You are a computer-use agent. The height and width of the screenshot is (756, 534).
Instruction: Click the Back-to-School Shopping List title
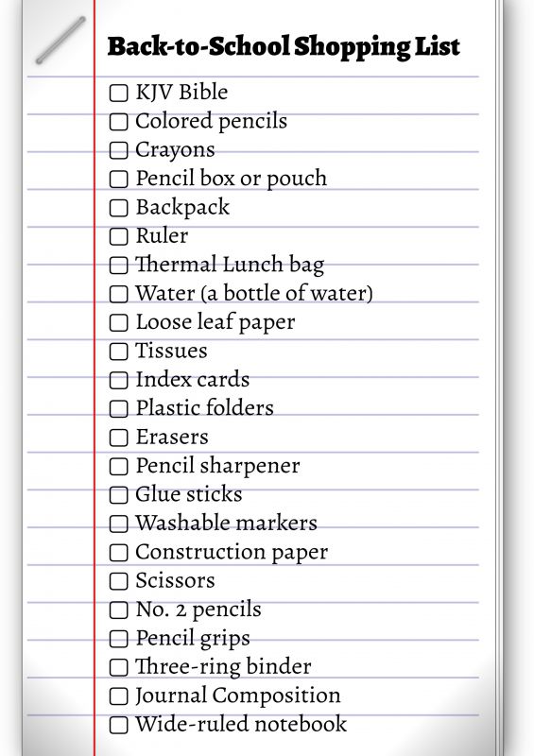284,47
